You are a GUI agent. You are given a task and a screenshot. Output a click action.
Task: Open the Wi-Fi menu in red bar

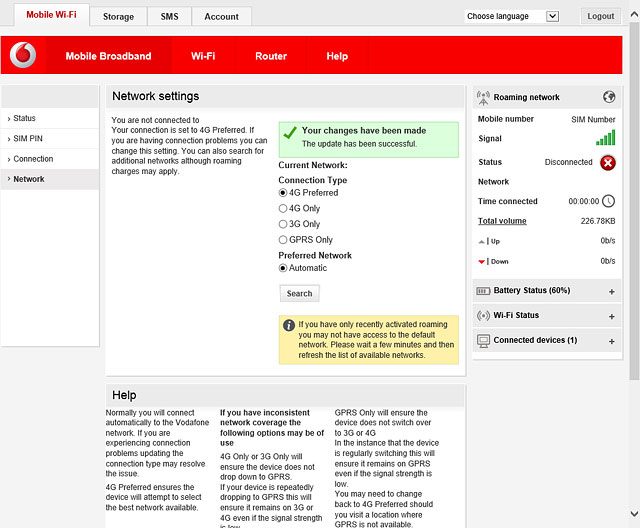(203, 56)
